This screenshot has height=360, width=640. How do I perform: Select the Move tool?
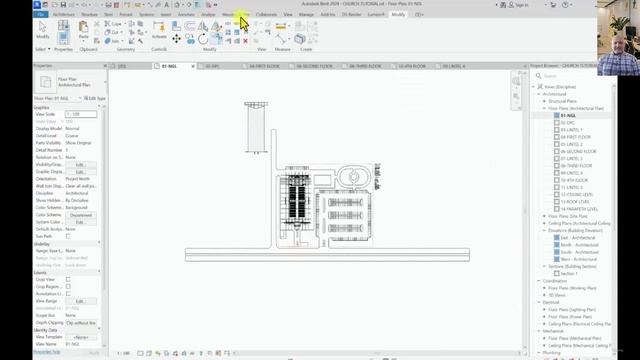[x=176, y=39]
